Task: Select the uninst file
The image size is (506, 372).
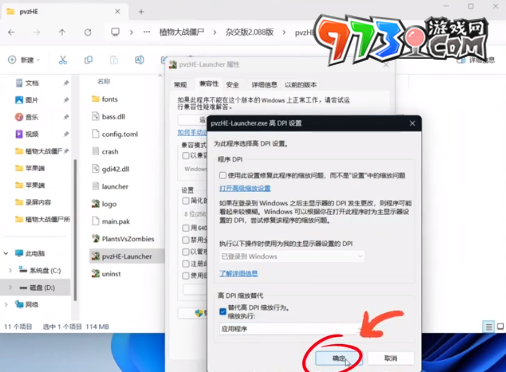Action: click(106, 274)
